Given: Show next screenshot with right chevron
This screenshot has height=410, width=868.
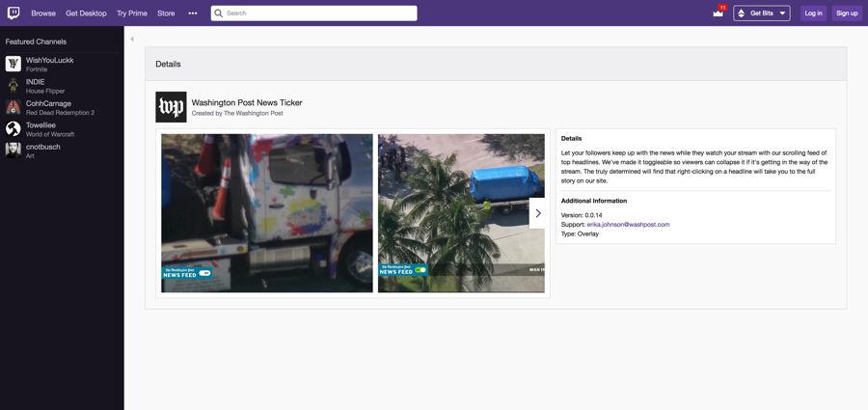Looking at the screenshot, I should pos(537,213).
